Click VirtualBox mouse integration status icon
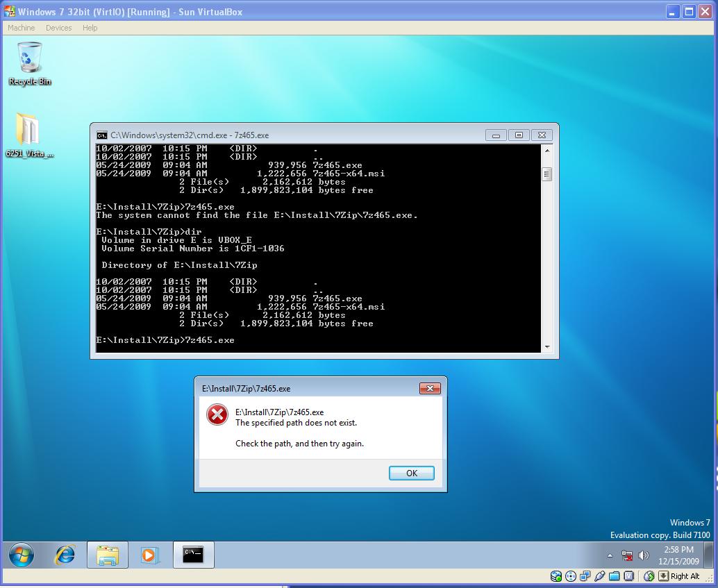Viewport: 718px width, 588px height. click(x=649, y=576)
